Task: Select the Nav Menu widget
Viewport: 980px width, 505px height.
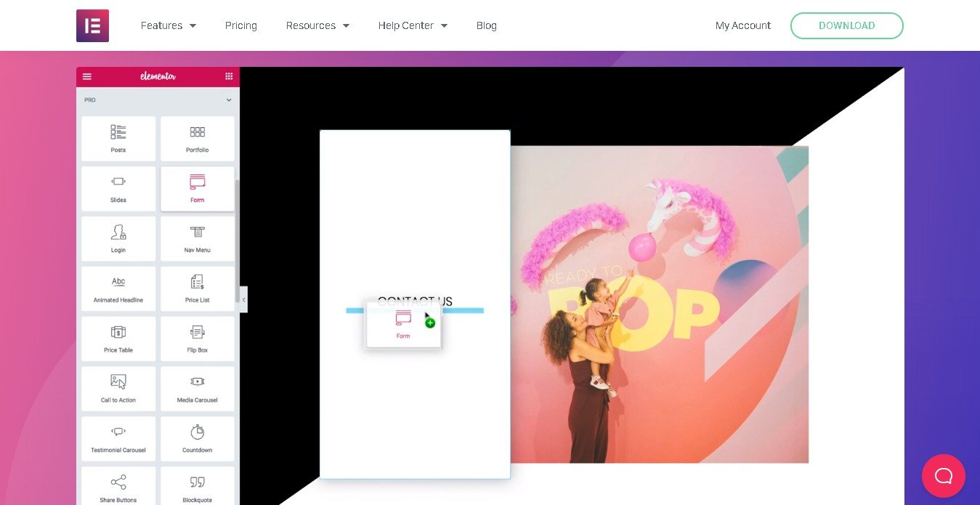Action: [x=197, y=239]
